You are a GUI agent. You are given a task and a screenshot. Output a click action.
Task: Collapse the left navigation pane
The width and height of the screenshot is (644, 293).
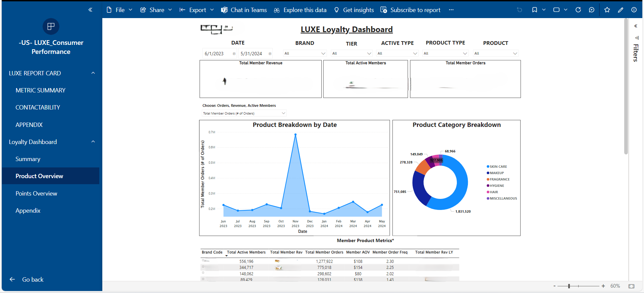pyautogui.click(x=90, y=10)
